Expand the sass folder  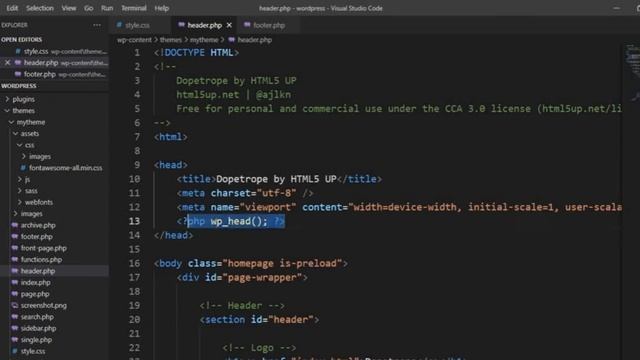click(31, 191)
